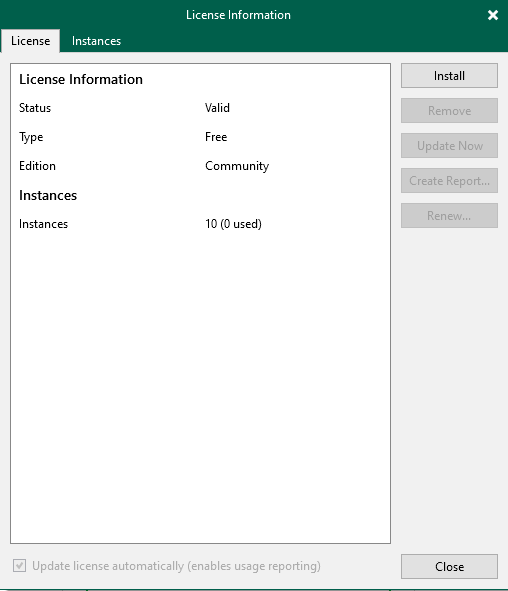Switch to the Instances tab
Screen dimensions: 508x591
(x=96, y=41)
